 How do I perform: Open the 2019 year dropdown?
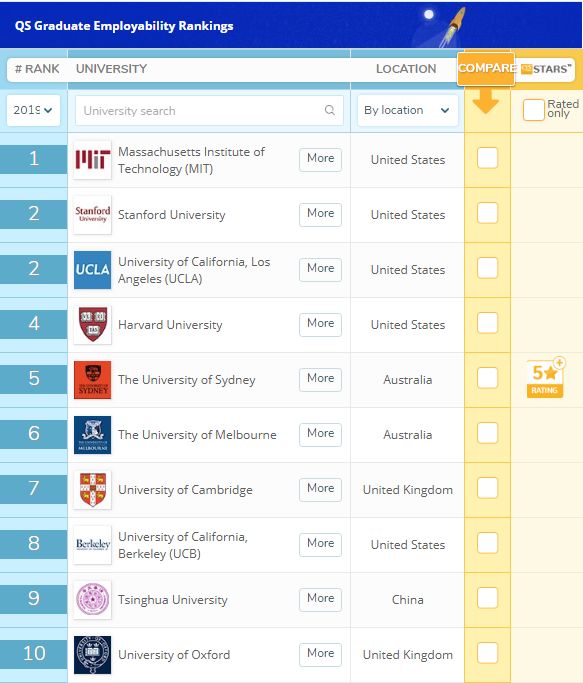33,110
